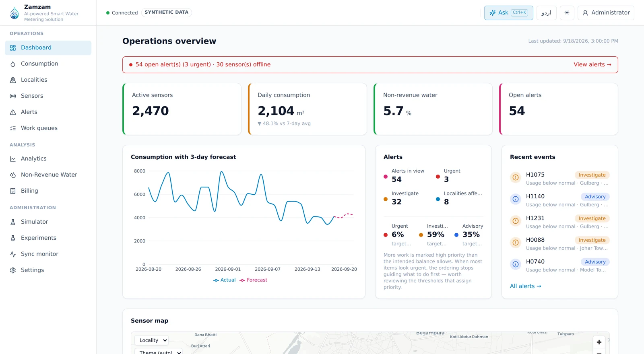Viewport: 644px width, 354px height.
Task: Click the Open alerts summary card
Action: 559,109
